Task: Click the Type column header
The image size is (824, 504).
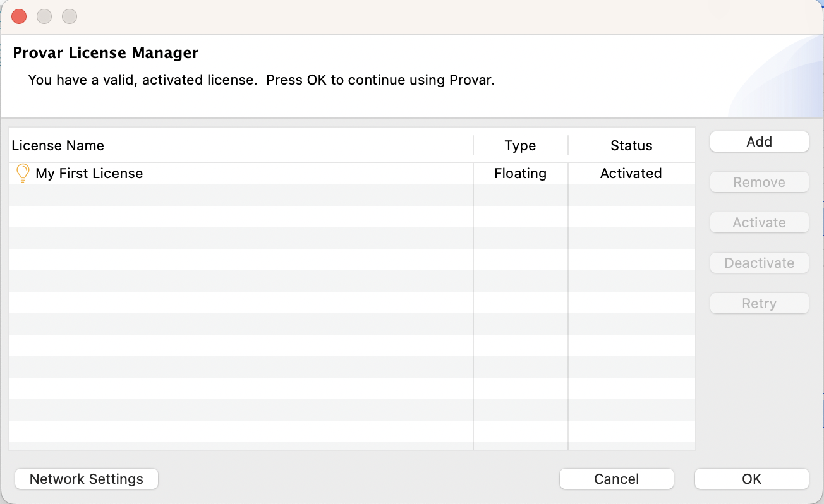Action: [520, 145]
